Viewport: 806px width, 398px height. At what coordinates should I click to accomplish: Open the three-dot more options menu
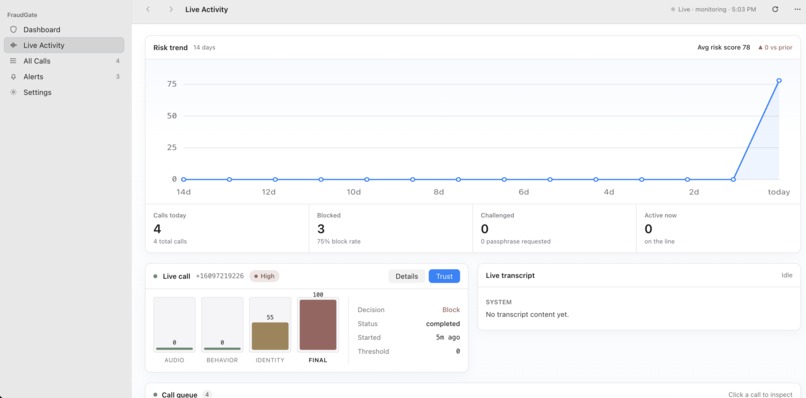point(797,9)
